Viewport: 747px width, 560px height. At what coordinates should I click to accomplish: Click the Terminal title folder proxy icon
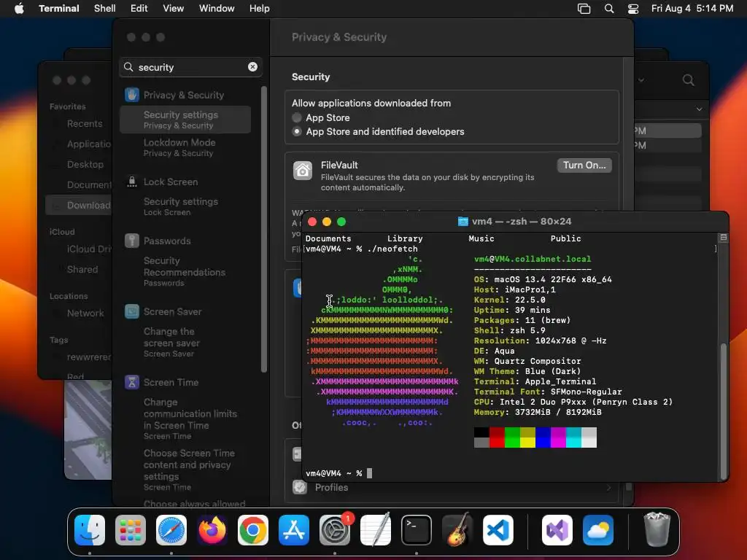[x=462, y=222]
